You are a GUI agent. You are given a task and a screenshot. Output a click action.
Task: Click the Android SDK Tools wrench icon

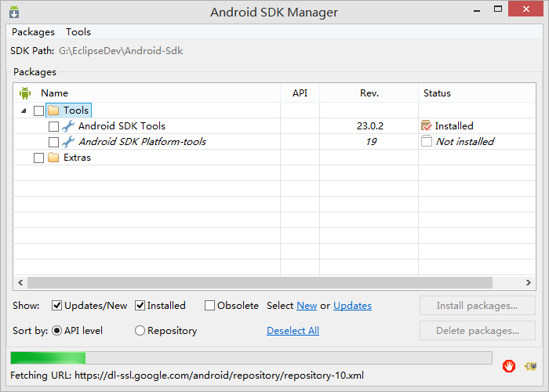tap(68, 126)
